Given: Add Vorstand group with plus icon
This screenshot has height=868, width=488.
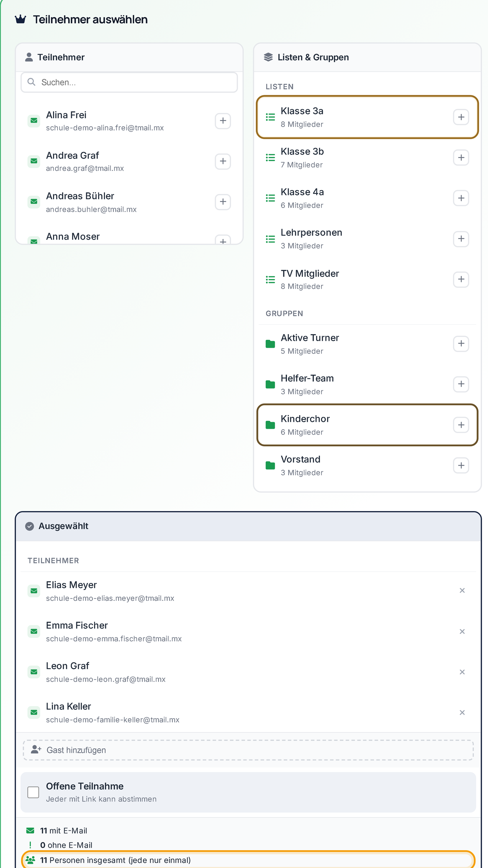Looking at the screenshot, I should click(461, 465).
